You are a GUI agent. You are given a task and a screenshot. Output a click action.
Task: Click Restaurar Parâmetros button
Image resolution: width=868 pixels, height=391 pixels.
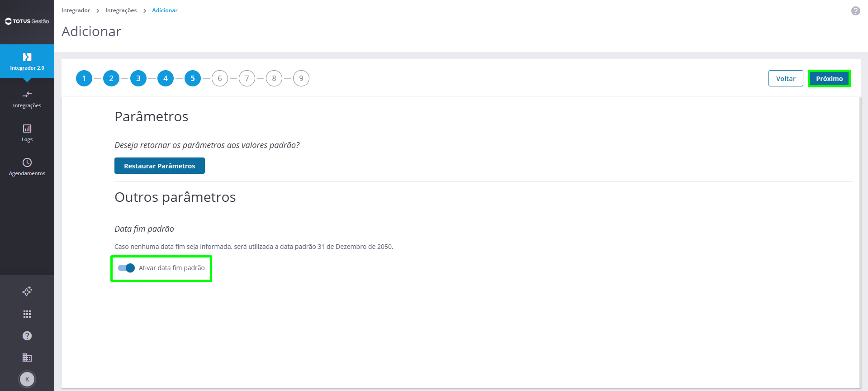coord(160,166)
